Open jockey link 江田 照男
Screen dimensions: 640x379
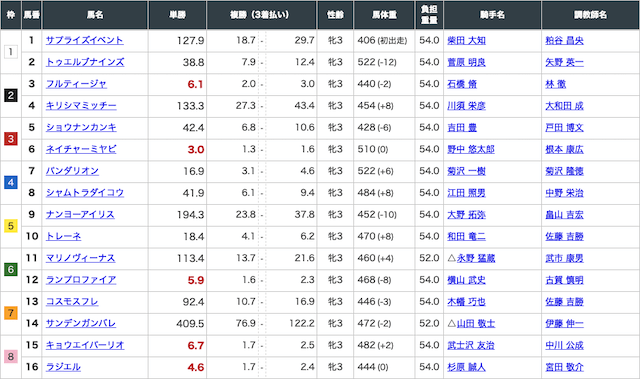(x=467, y=193)
